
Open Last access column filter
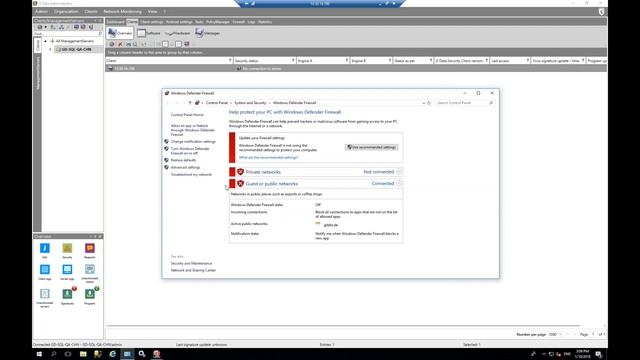click(x=527, y=61)
